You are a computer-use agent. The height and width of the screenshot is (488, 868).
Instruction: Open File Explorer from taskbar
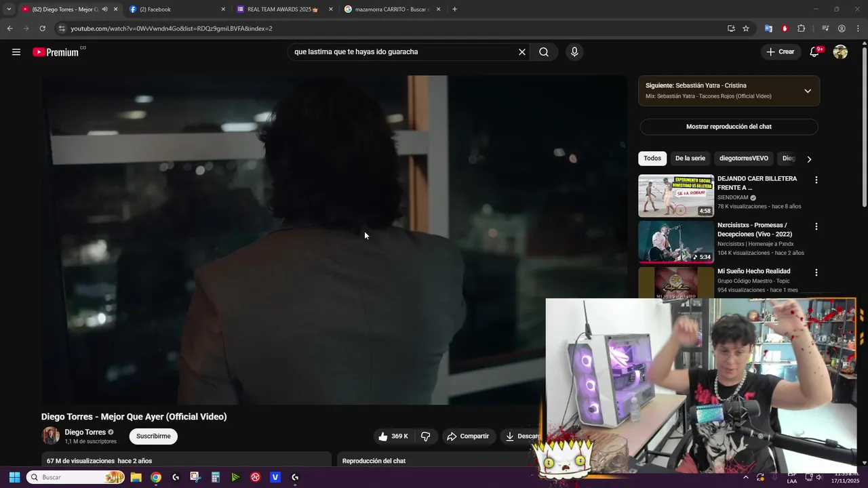(x=136, y=477)
